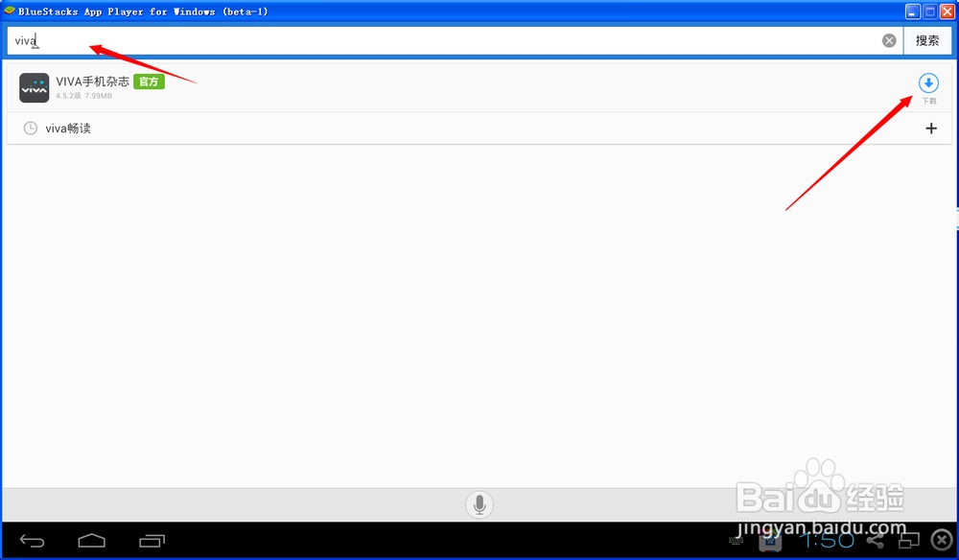
Task: Download the VIVA手机杂志 app
Action: coord(928,83)
